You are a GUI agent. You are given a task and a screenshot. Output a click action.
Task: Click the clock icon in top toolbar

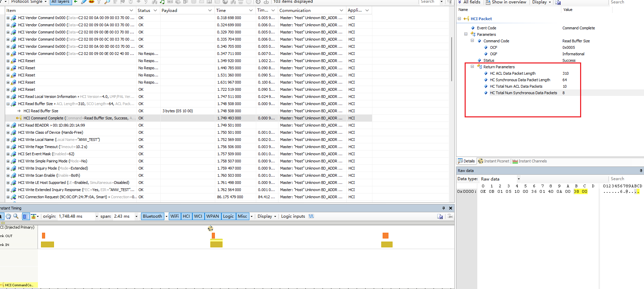click(x=258, y=2)
